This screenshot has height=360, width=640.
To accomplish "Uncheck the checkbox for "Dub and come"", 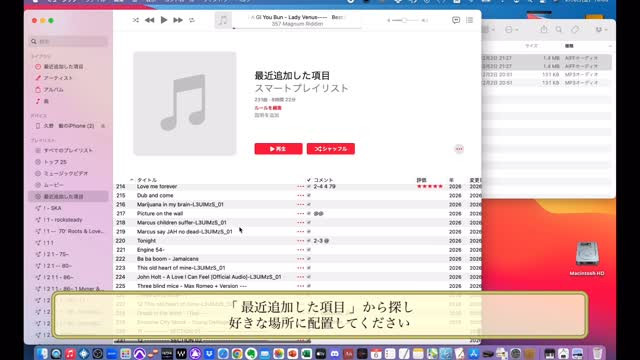I will pos(309,196).
